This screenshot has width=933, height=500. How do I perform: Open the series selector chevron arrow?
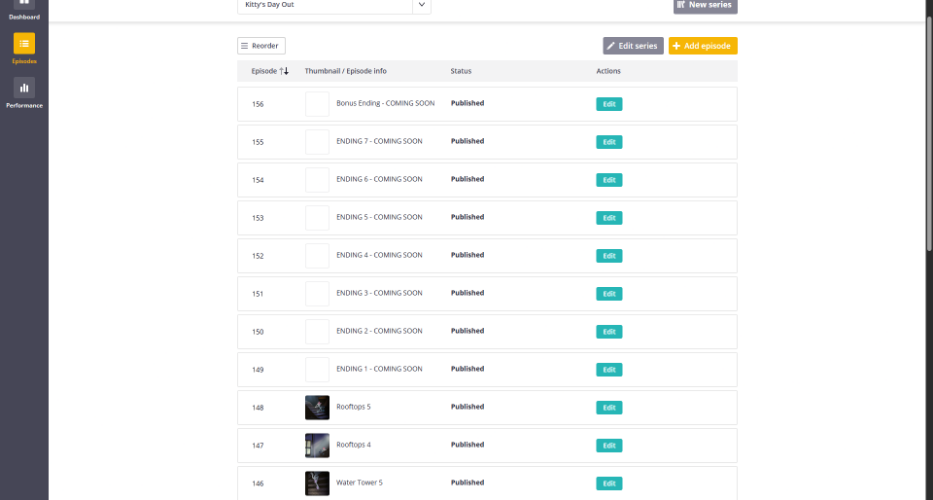[x=421, y=6]
